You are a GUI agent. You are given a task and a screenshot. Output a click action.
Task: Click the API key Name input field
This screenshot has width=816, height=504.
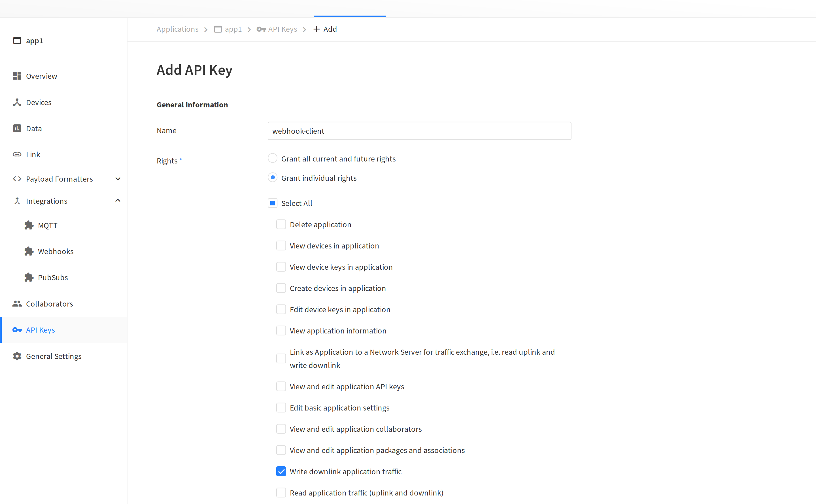pyautogui.click(x=419, y=131)
